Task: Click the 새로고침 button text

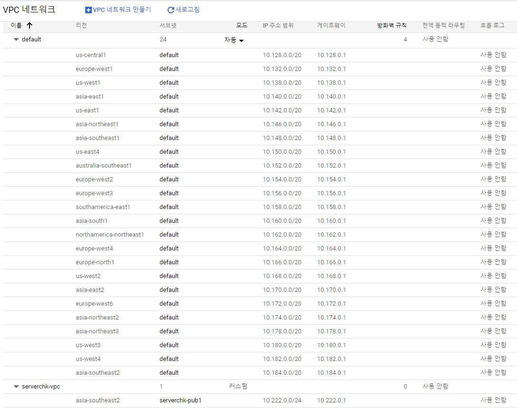Action: click(x=188, y=10)
